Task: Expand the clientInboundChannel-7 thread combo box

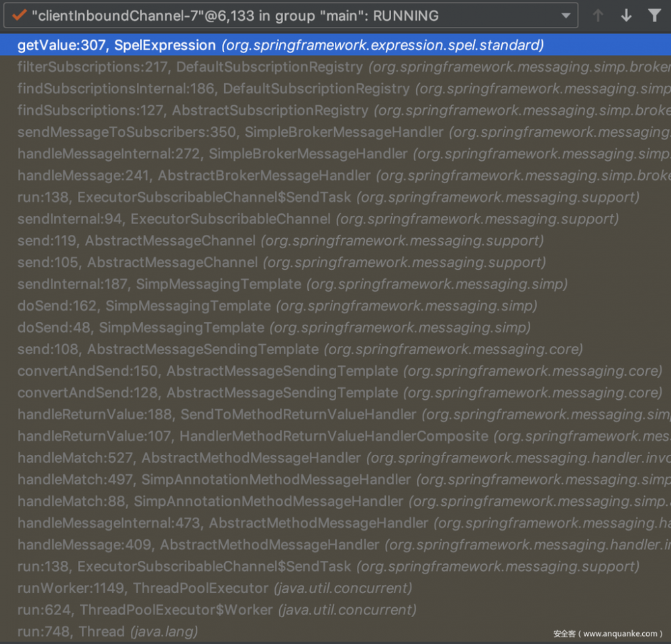Action: click(x=566, y=15)
